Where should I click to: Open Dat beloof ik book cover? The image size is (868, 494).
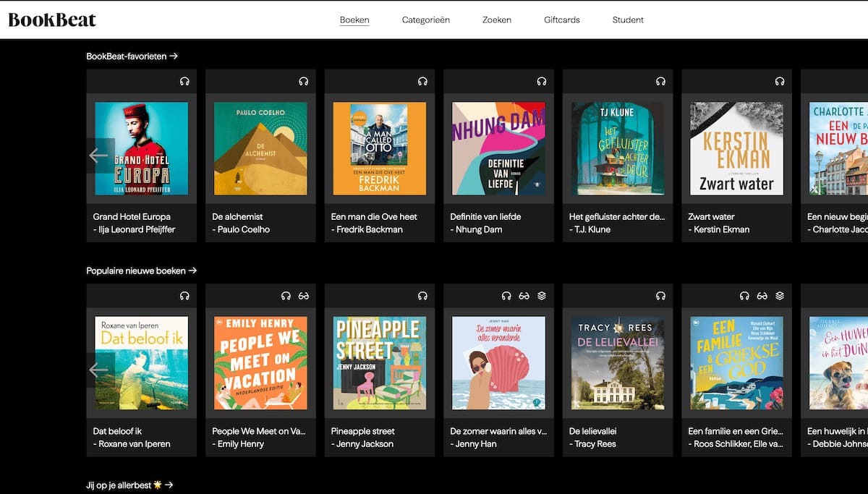pyautogui.click(x=142, y=363)
